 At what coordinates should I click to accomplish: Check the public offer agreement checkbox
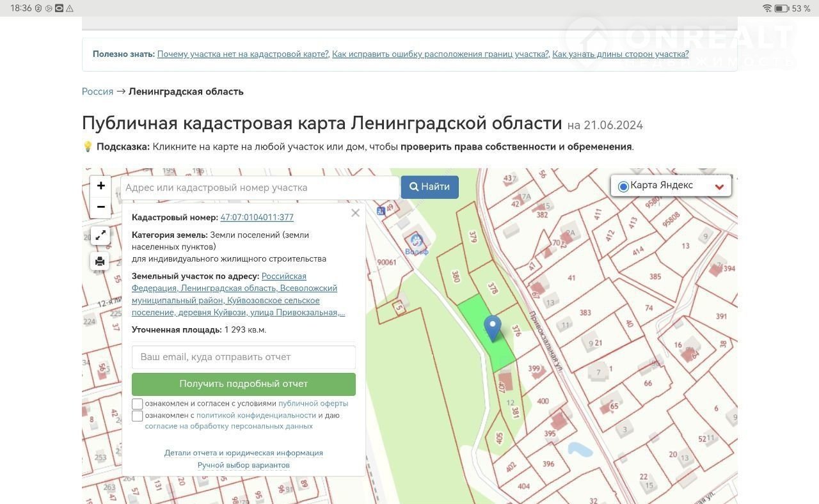pos(138,404)
